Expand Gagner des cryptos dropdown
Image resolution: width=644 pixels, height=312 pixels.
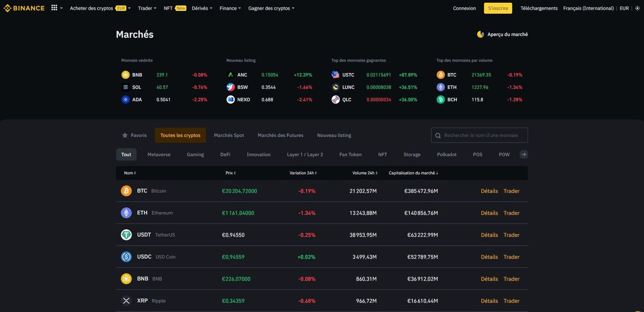[271, 8]
